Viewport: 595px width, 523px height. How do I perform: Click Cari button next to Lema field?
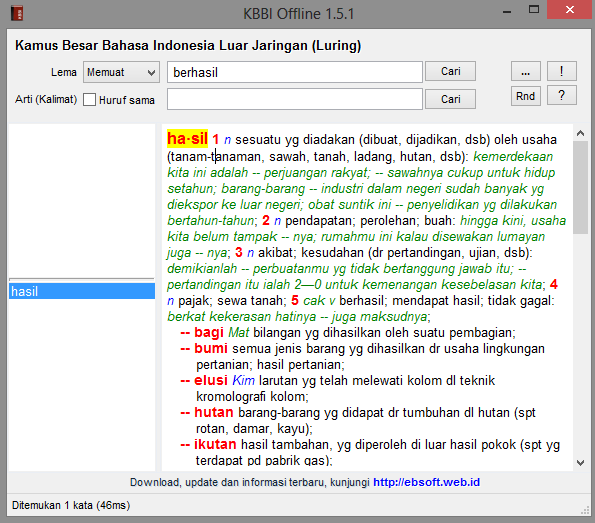tap(450, 71)
